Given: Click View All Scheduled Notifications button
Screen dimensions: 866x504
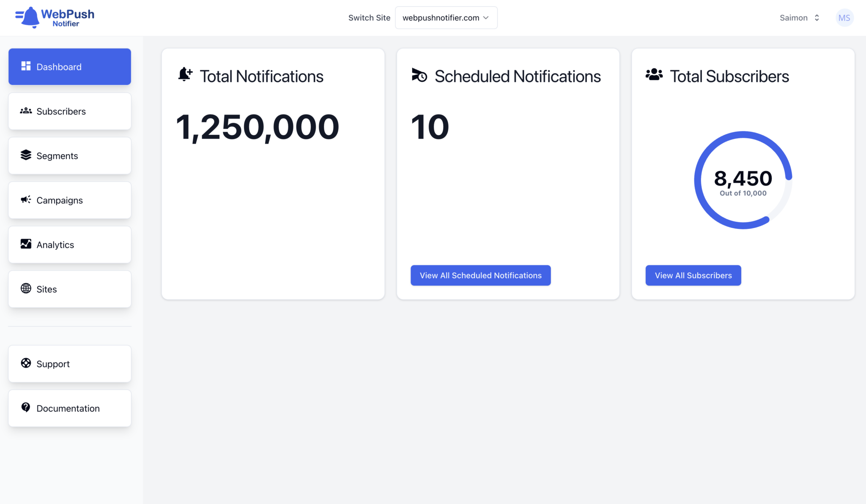Looking at the screenshot, I should (x=480, y=275).
